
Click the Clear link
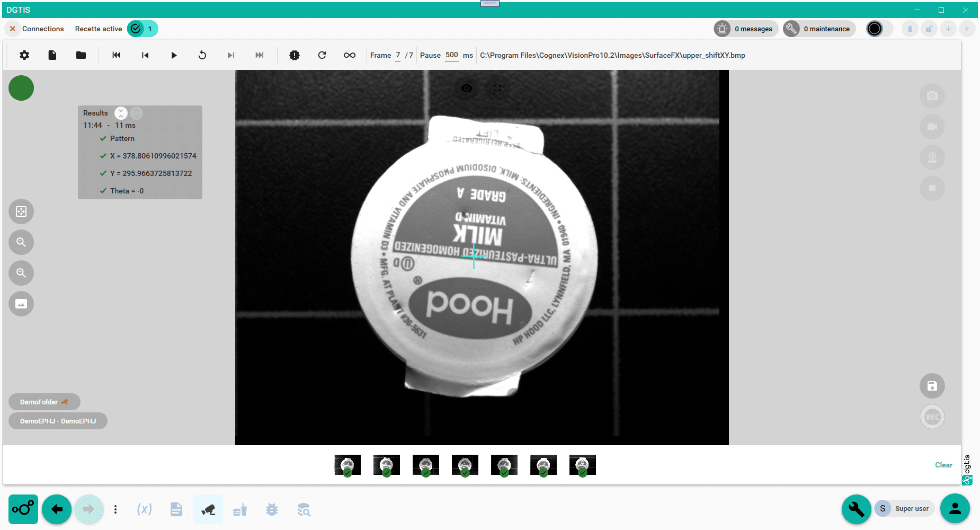[x=943, y=465]
